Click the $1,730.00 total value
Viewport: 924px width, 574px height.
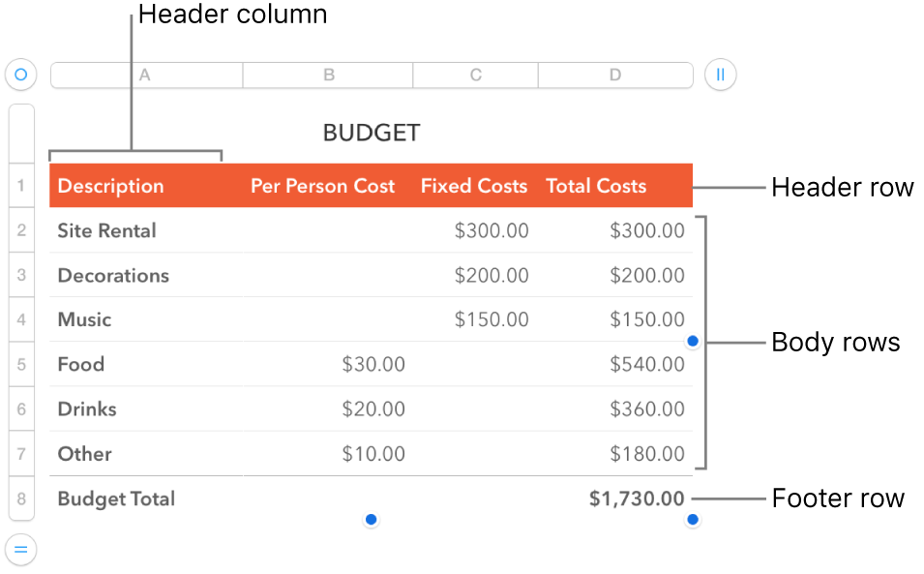(637, 498)
